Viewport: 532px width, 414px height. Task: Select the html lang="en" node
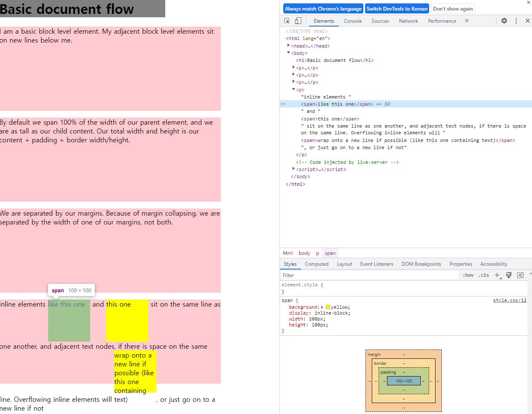point(308,38)
